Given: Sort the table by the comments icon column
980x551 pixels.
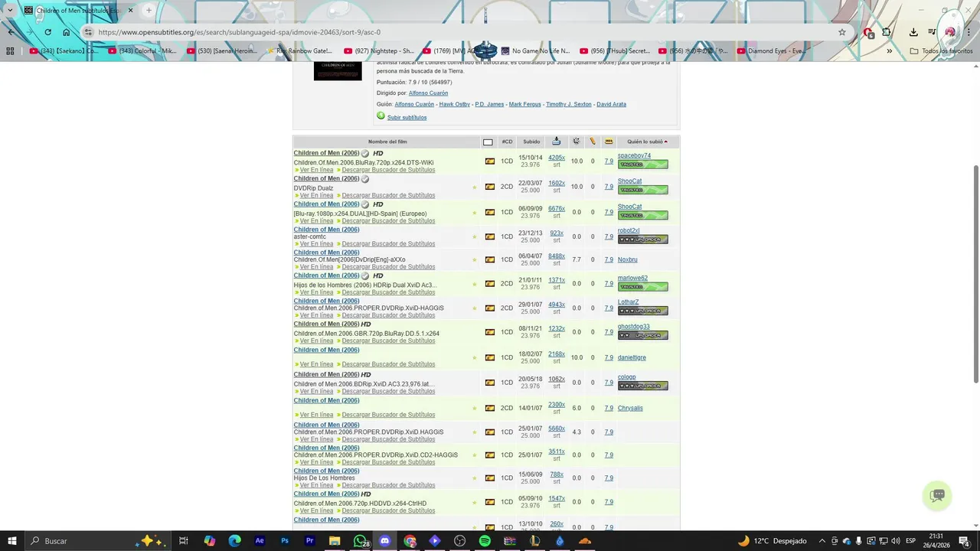Looking at the screenshot, I should point(592,142).
